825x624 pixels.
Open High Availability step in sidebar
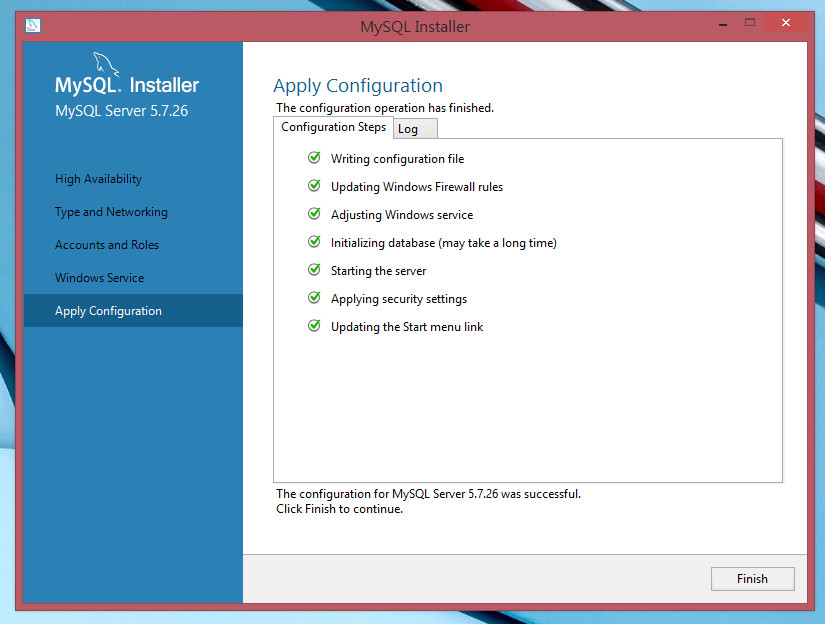click(x=98, y=179)
